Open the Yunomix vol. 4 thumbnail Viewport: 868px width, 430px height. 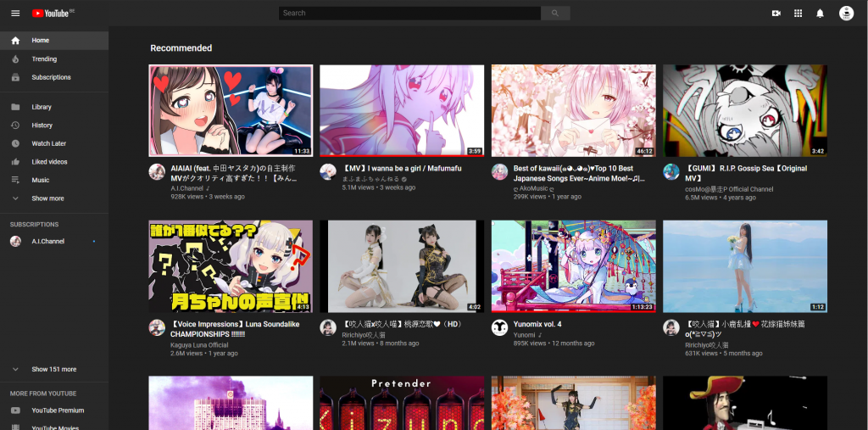point(574,266)
